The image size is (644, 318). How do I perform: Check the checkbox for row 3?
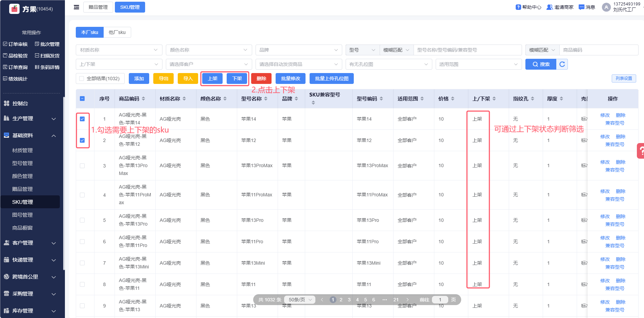pos(82,166)
